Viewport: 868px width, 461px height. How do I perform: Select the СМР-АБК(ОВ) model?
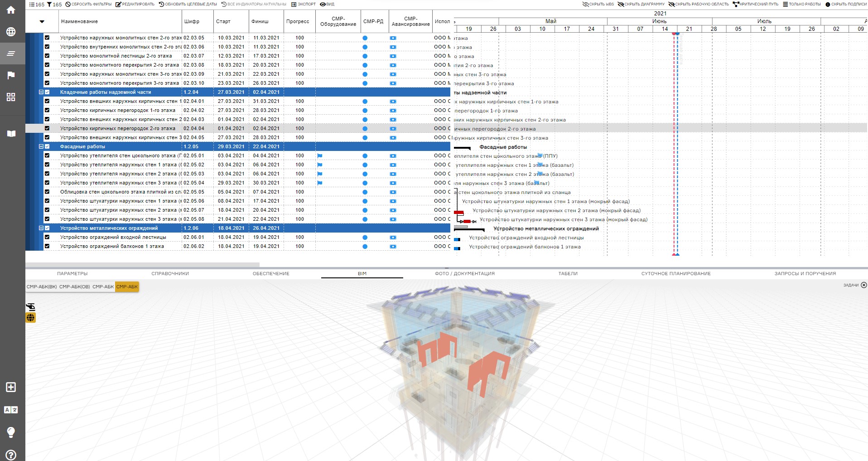pyautogui.click(x=75, y=287)
